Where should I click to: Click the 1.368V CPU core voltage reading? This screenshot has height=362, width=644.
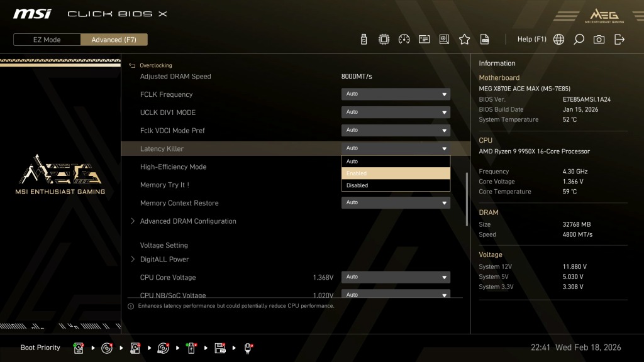[323, 277]
